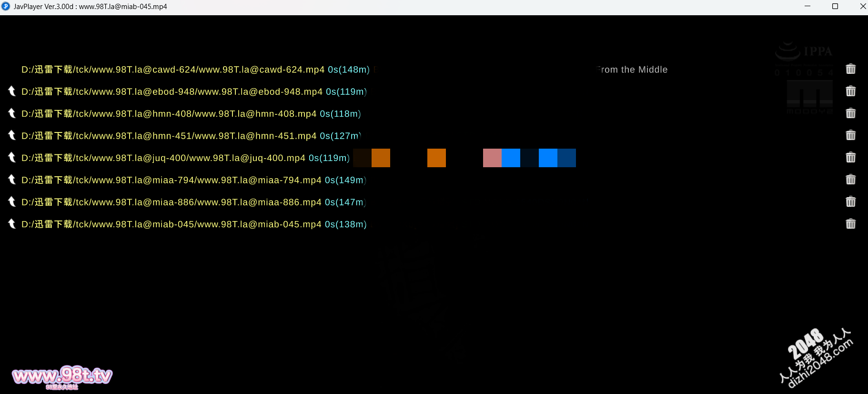Delete the miab-045.mp4 entry from the list
The height and width of the screenshot is (394, 868).
[x=850, y=224]
